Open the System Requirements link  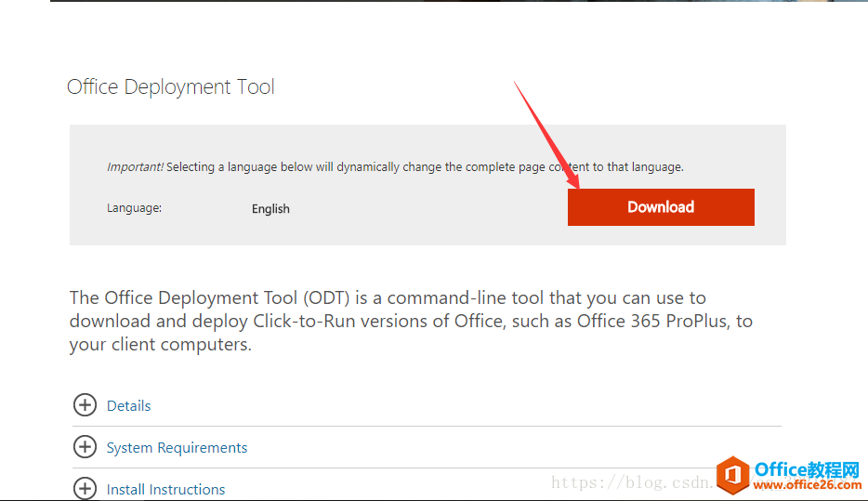tap(177, 447)
